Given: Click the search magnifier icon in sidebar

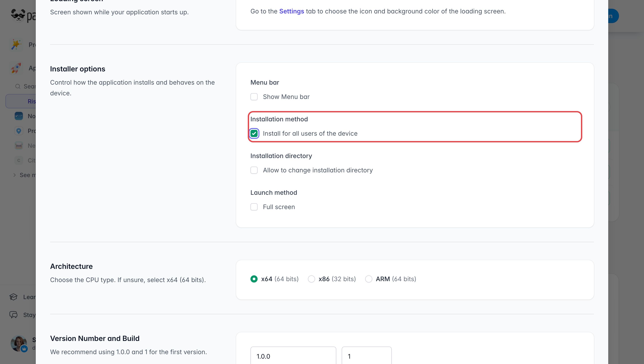Looking at the screenshot, I should pyautogui.click(x=18, y=86).
